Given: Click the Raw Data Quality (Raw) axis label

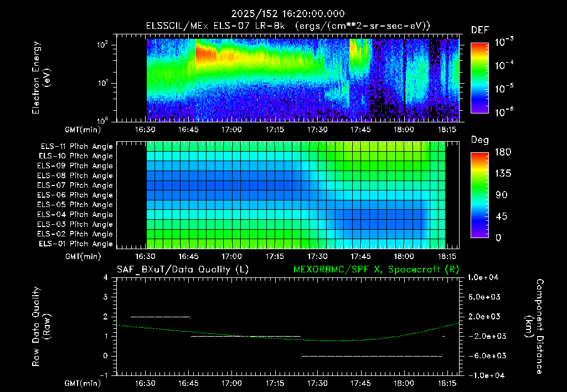Looking at the screenshot, I should click(40, 327).
